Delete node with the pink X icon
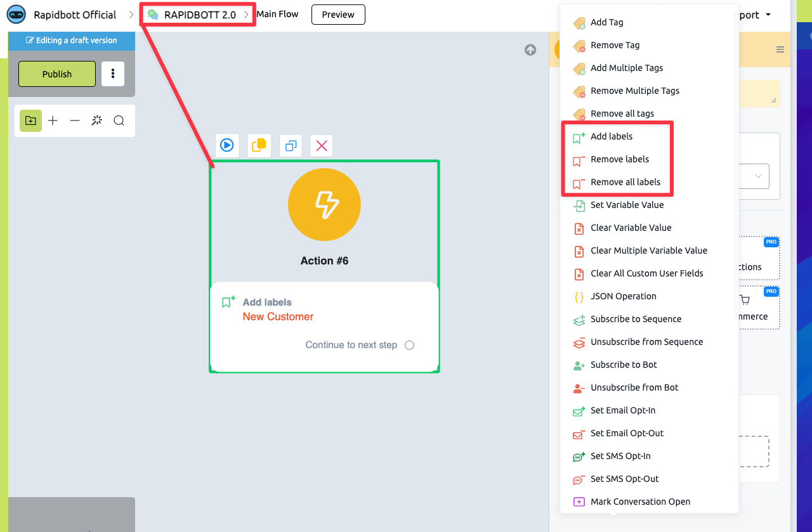 coord(322,146)
